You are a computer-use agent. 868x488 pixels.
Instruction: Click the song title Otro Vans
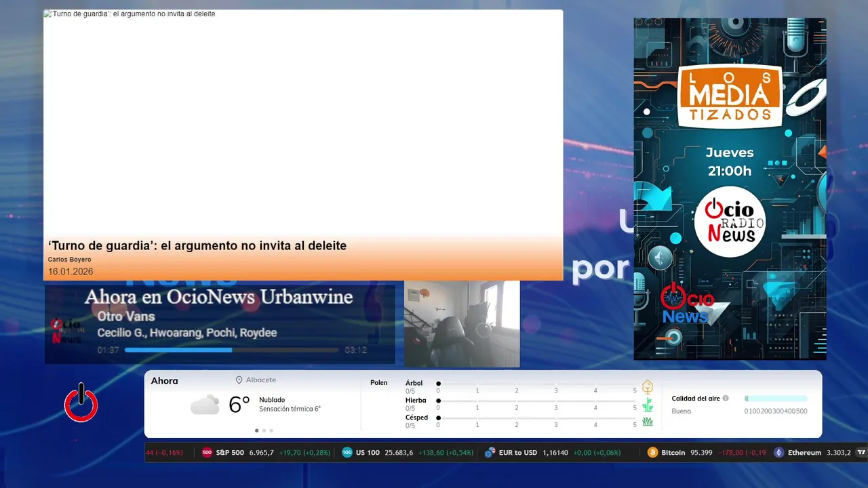(x=126, y=317)
